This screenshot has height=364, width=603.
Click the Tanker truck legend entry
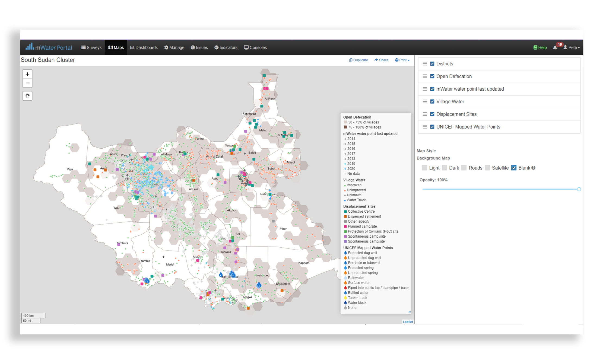pyautogui.click(x=356, y=298)
